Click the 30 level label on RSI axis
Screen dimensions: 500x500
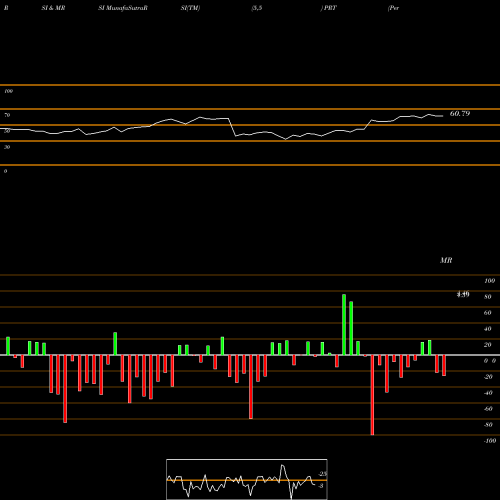7,147
